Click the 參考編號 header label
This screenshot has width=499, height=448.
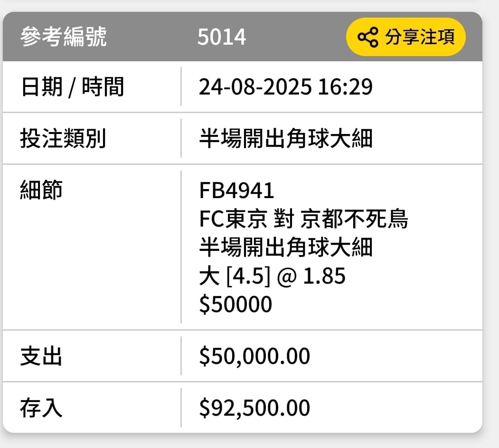pos(63,37)
